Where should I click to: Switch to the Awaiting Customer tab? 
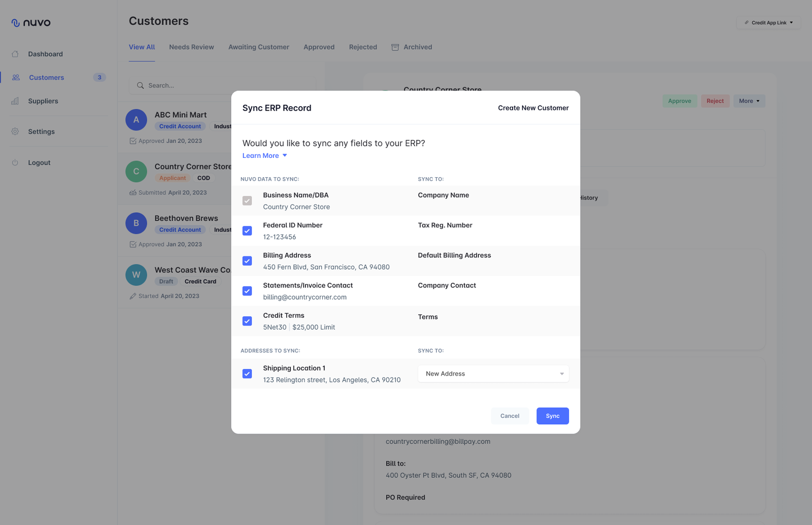point(259,47)
